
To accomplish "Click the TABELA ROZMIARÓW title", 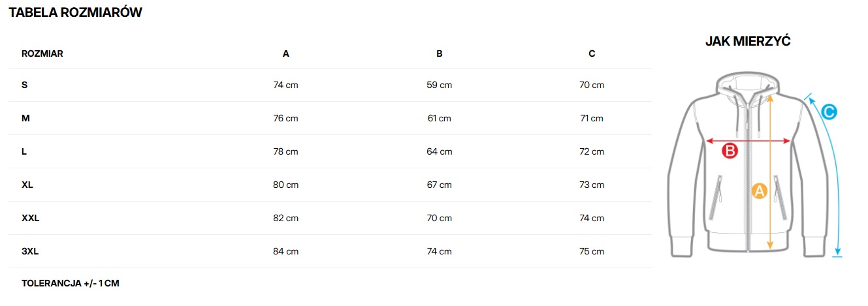I will coord(75,12).
